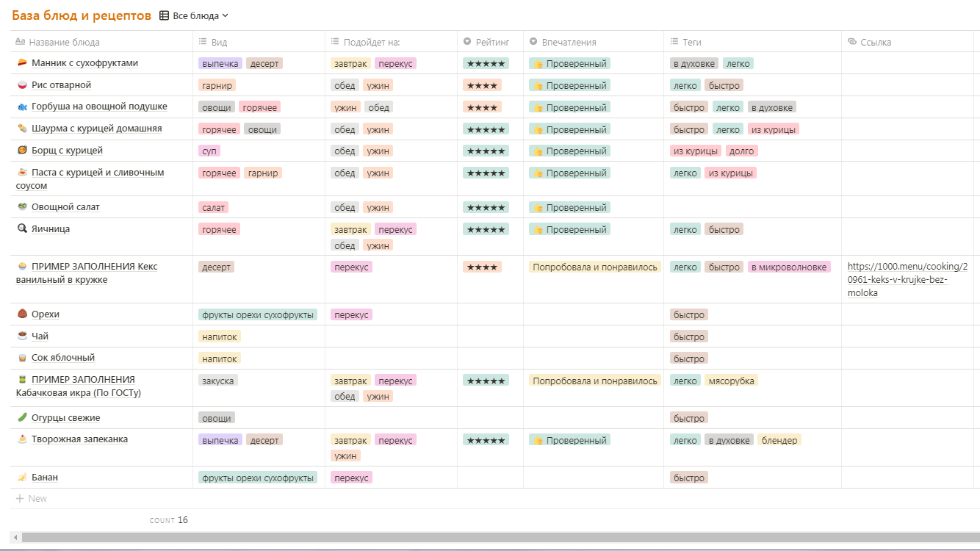
Task: Click the nut icon next to Орехи
Action: point(22,314)
